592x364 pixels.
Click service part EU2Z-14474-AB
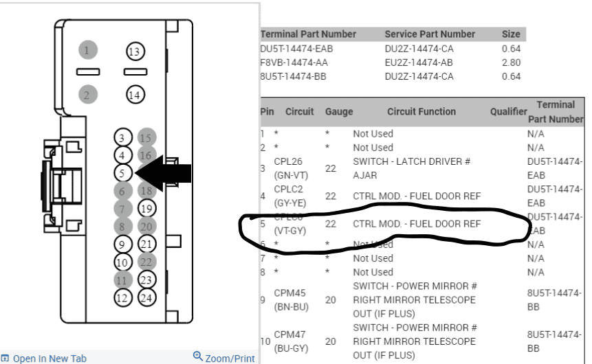[x=419, y=62]
